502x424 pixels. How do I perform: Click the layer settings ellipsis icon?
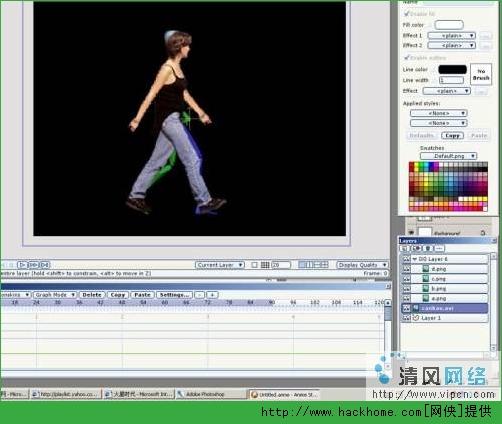coord(439,248)
